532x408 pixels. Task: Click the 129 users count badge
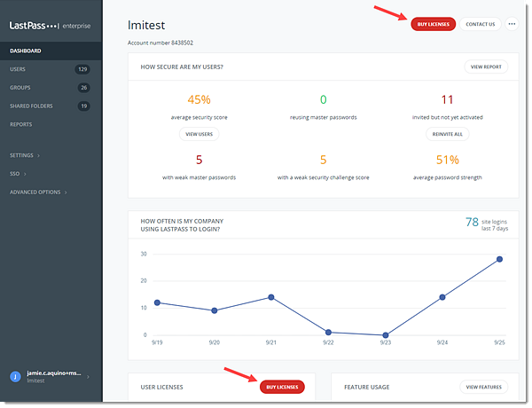(x=82, y=69)
